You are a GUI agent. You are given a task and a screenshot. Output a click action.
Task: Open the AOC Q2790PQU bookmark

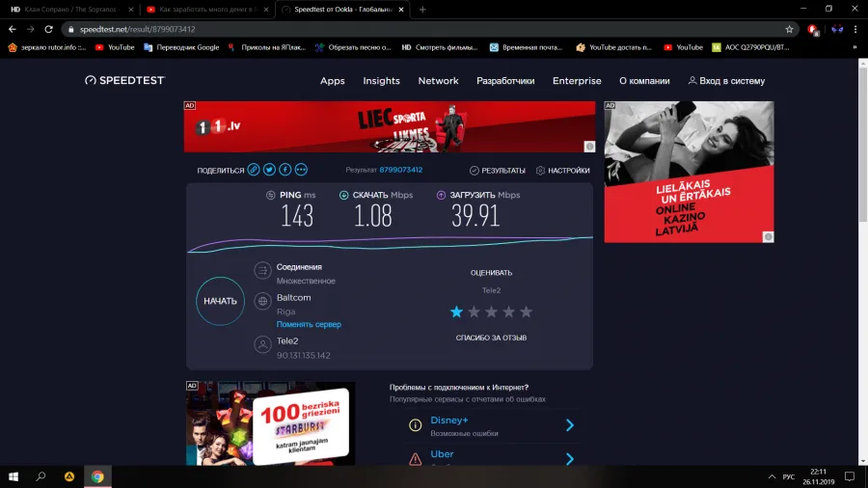(751, 47)
